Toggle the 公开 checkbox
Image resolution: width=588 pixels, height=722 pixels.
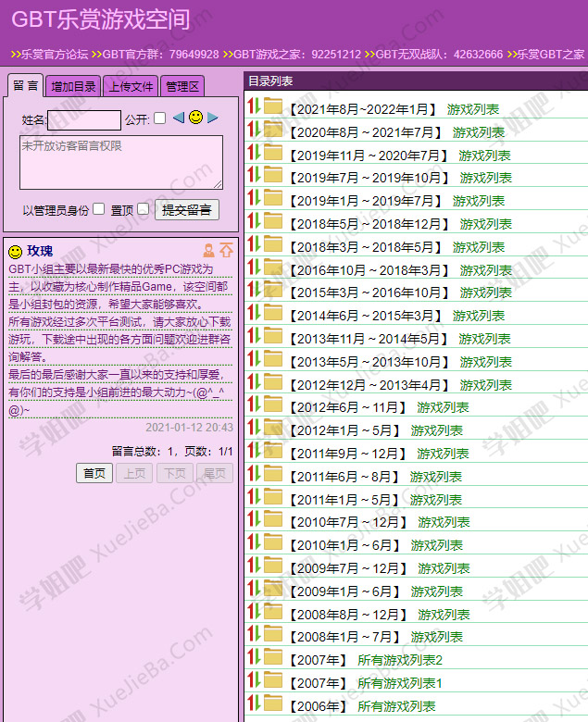160,118
